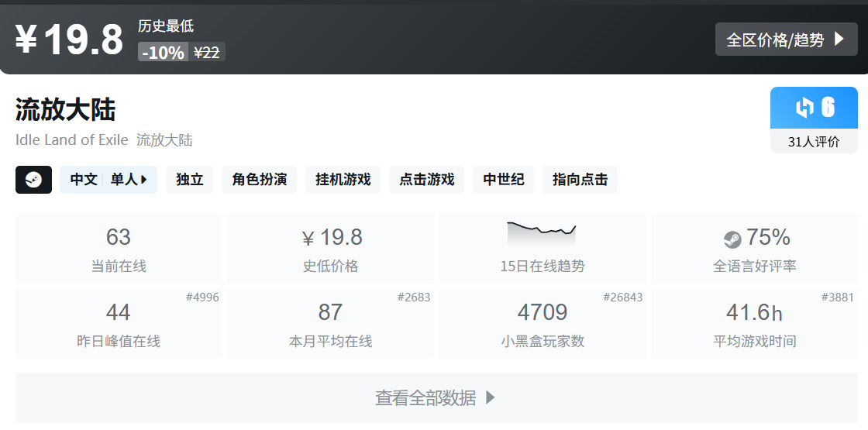Viewport: 868px width, 430px height.
Task: Open the 全区价格/趋势 price trend button
Action: [x=786, y=40]
